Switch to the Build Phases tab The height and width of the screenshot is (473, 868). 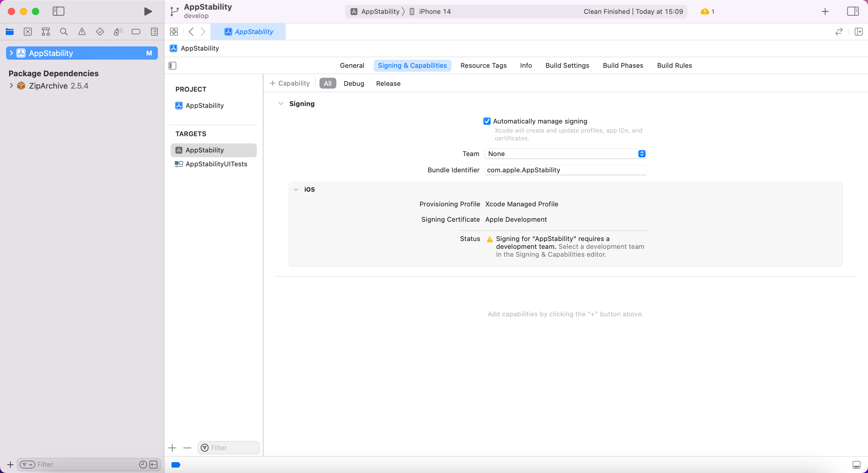point(623,65)
